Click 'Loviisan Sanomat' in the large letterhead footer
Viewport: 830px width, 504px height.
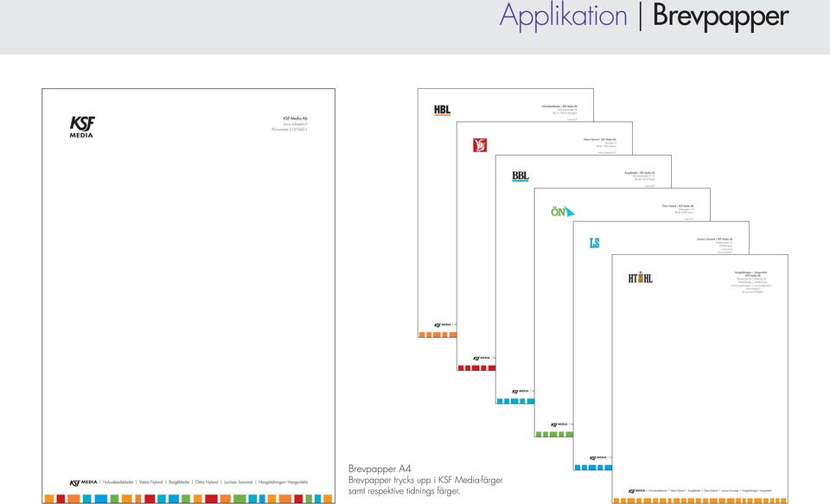(239, 482)
